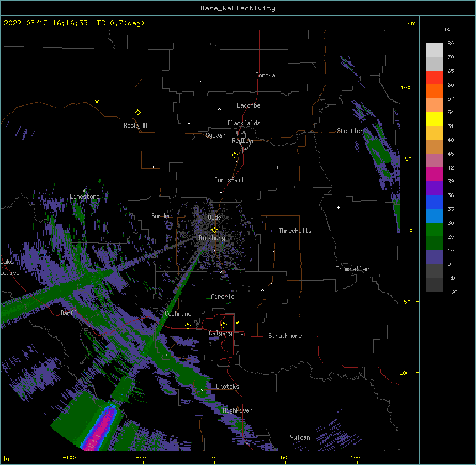This screenshot has height=465, width=476.
Task: Choose the purple 36-39 dBZ legend swatch
Action: (434, 188)
